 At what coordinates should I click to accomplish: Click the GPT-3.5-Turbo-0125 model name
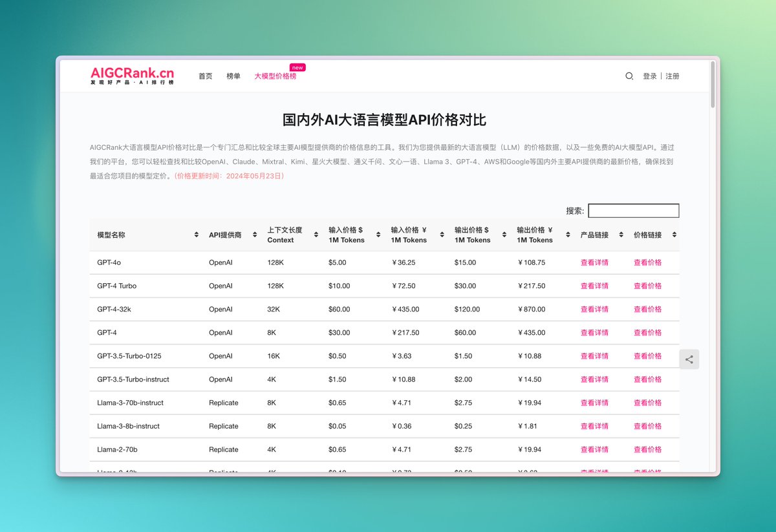click(129, 356)
